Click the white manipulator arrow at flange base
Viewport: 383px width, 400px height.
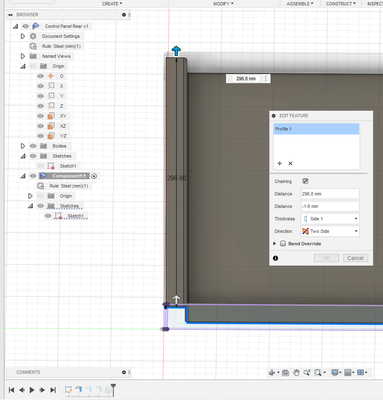pos(176,299)
